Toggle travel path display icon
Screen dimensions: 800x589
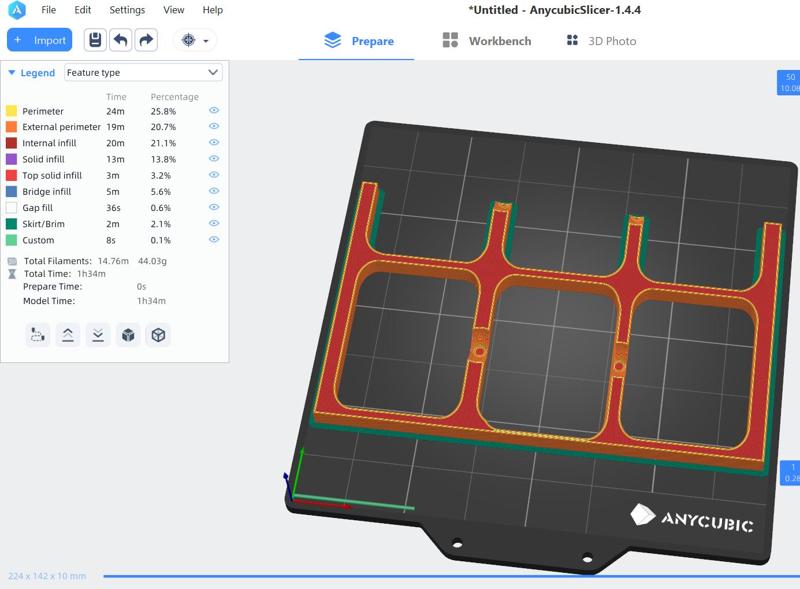coord(38,335)
